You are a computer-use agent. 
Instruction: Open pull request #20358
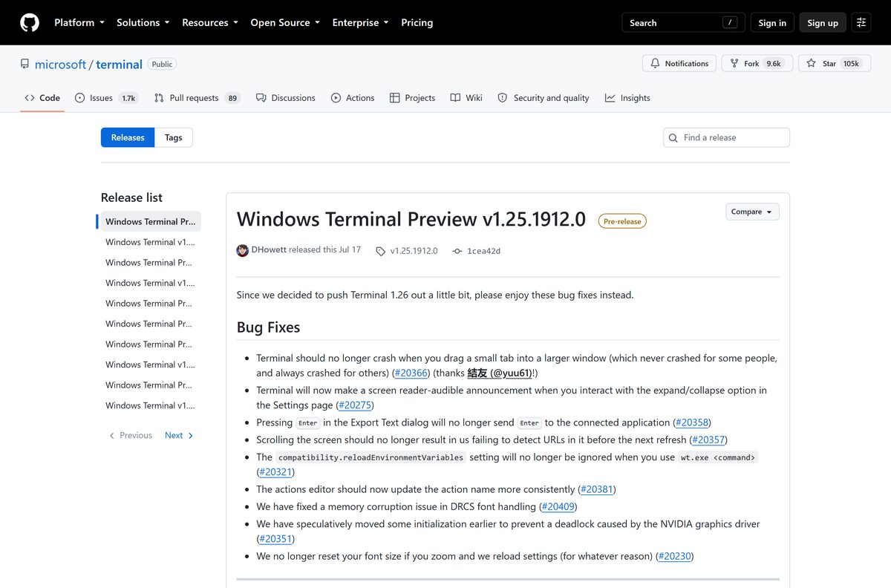[x=692, y=422]
